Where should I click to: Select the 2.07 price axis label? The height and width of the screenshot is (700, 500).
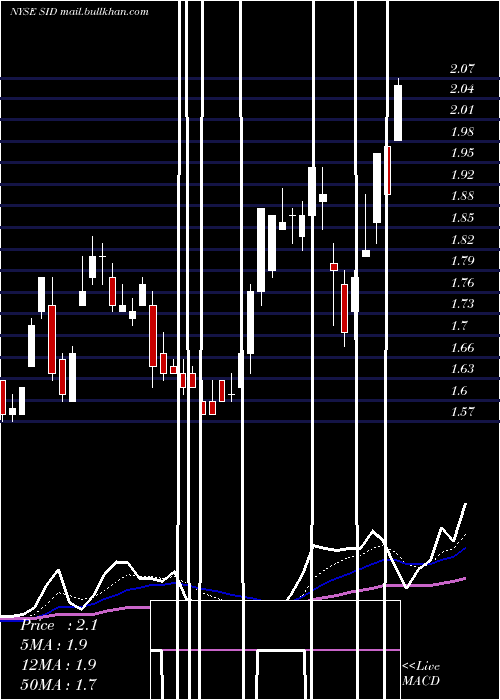pyautogui.click(x=462, y=69)
